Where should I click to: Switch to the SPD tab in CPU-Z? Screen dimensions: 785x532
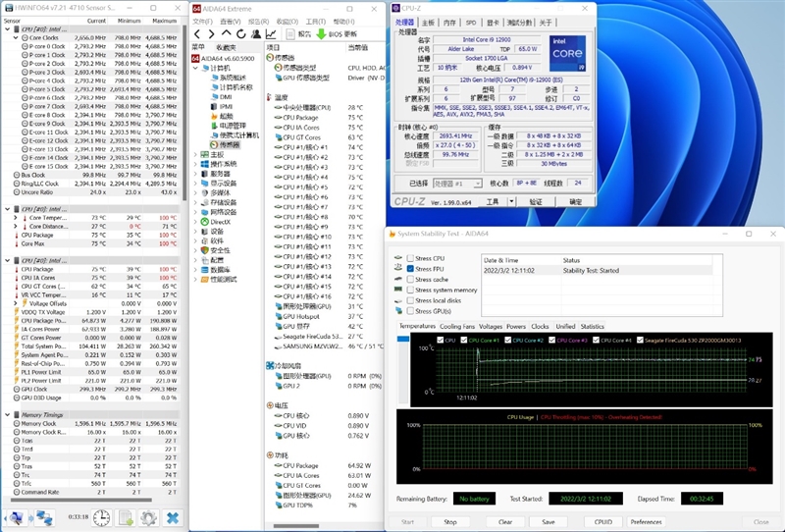pyautogui.click(x=471, y=23)
